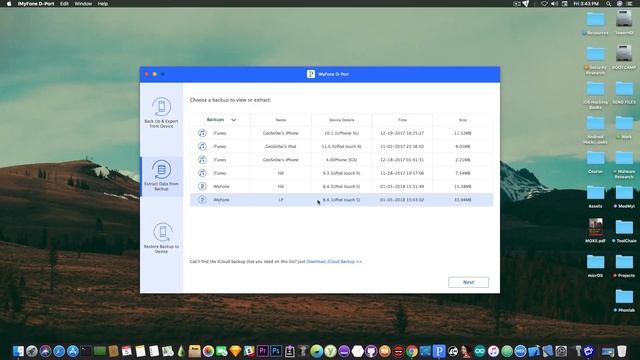
Task: Open the ToolChain desktop folder
Action: pos(624,231)
